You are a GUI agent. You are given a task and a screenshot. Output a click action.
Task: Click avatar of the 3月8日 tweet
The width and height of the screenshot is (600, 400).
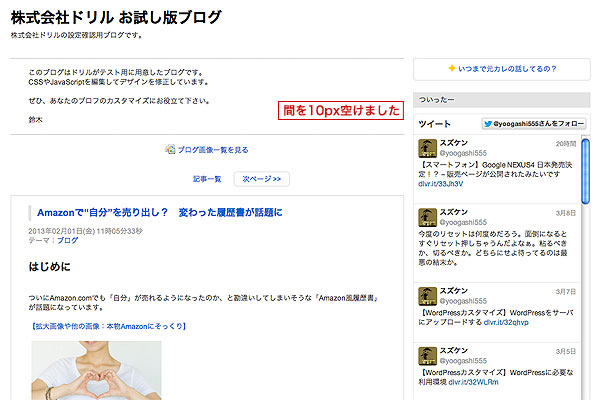[x=427, y=217]
